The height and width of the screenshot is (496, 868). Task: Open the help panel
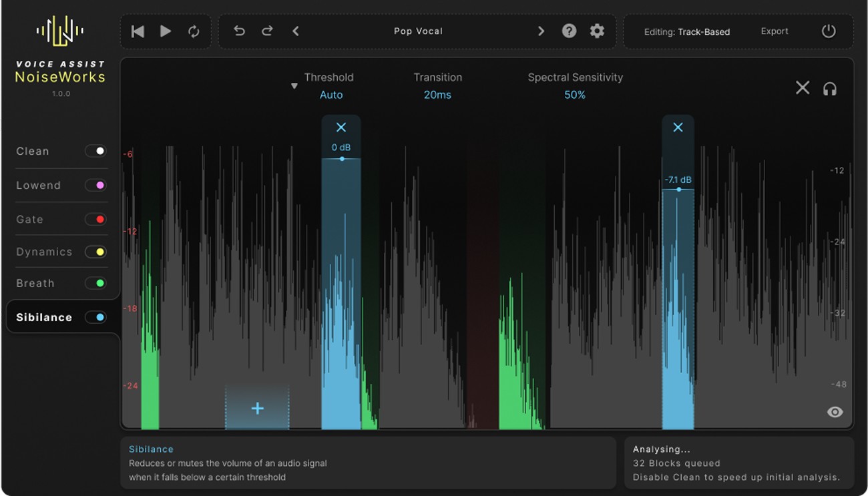click(569, 31)
